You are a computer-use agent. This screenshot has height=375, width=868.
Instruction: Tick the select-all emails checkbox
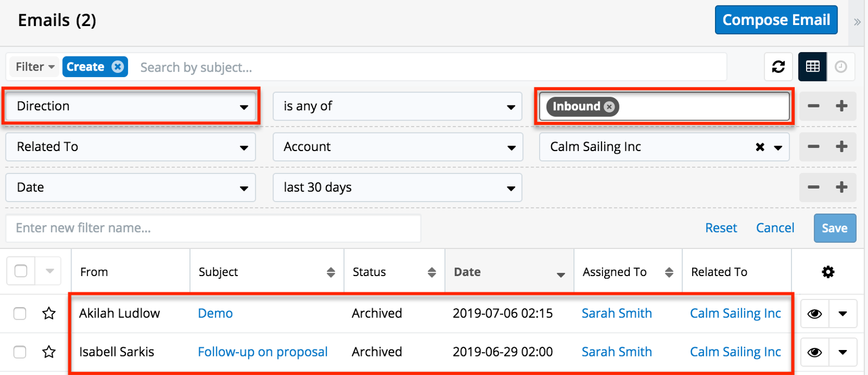click(21, 271)
